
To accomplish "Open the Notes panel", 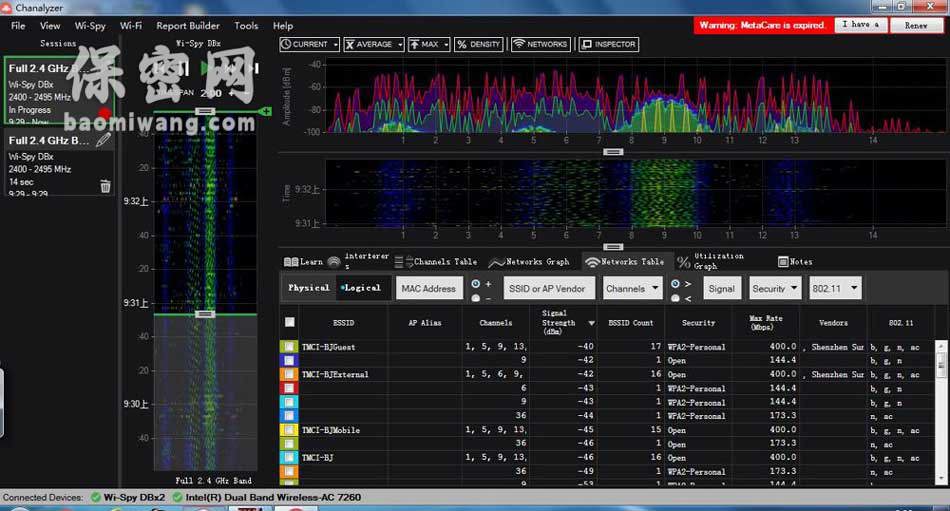I will [x=794, y=262].
